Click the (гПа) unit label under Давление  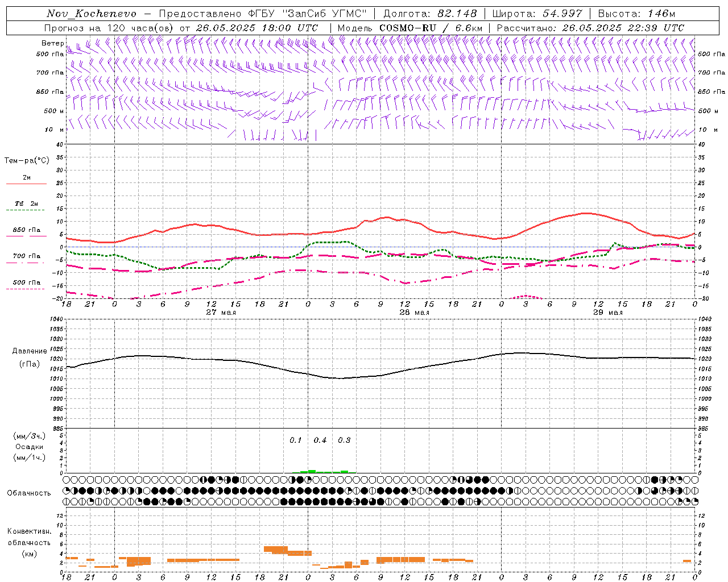tap(30, 364)
